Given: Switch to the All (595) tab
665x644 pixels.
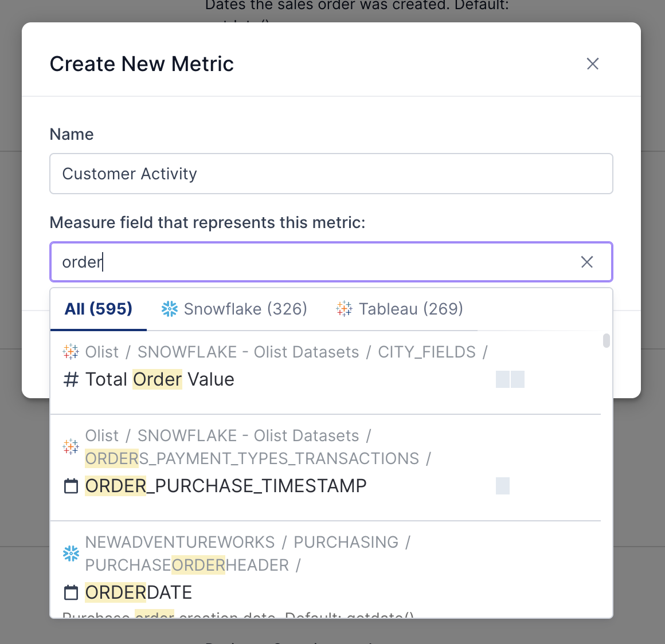Looking at the screenshot, I should (x=99, y=309).
